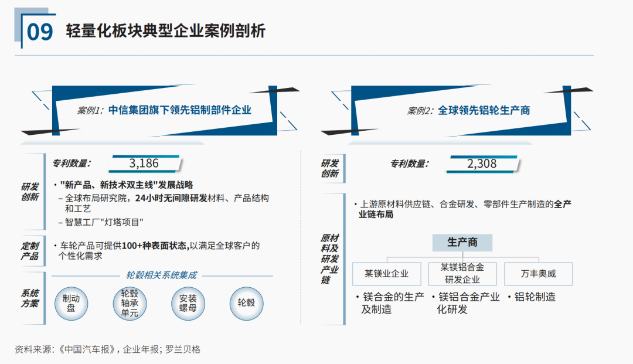Select the 安装螺母 circle icon
The image size is (633, 364).
[x=188, y=303]
